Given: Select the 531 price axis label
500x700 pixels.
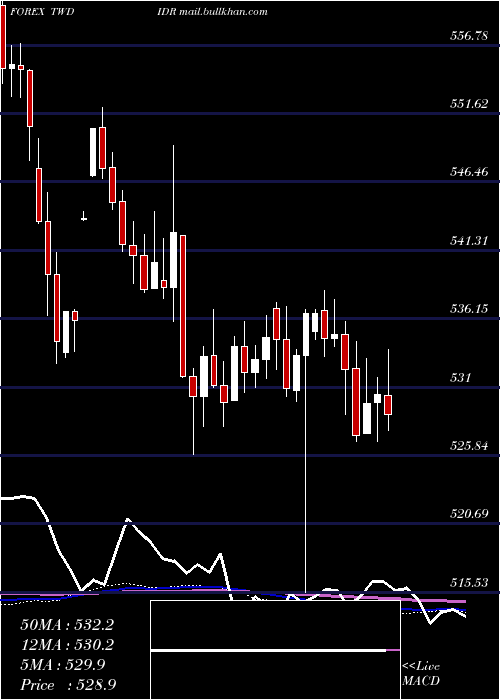Looking at the screenshot, I should pos(460,378).
